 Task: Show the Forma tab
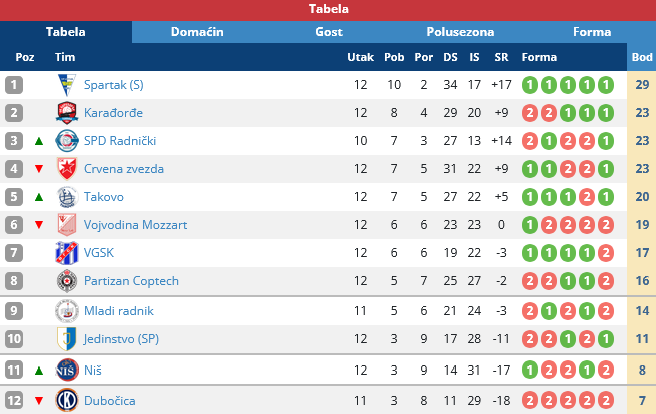592,32
